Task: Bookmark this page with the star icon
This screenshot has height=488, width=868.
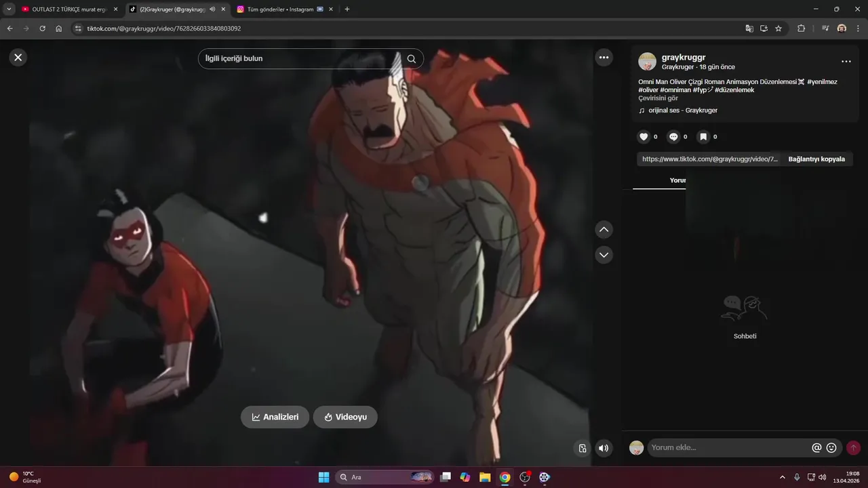Action: pos(778,28)
